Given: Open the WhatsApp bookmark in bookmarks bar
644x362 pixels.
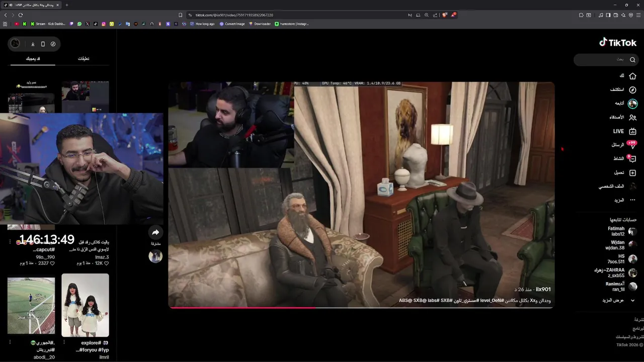Looking at the screenshot, I should click(79, 24).
